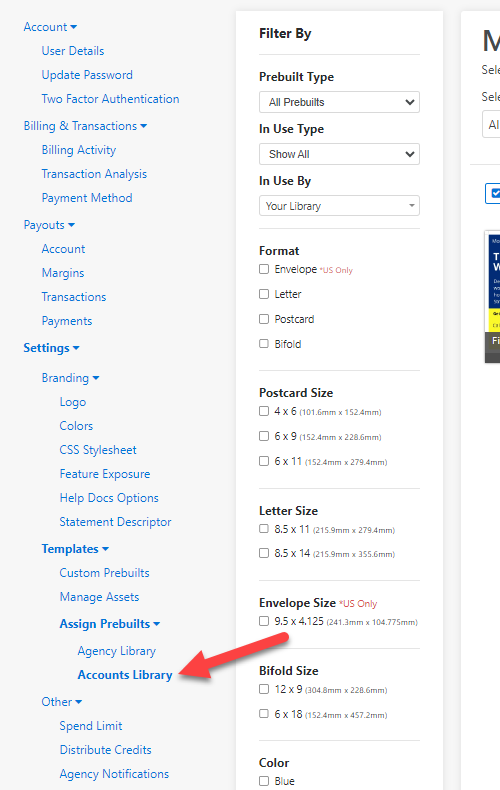The height and width of the screenshot is (790, 500).
Task: Go to the Accounts Library menu item
Action: [x=125, y=675]
